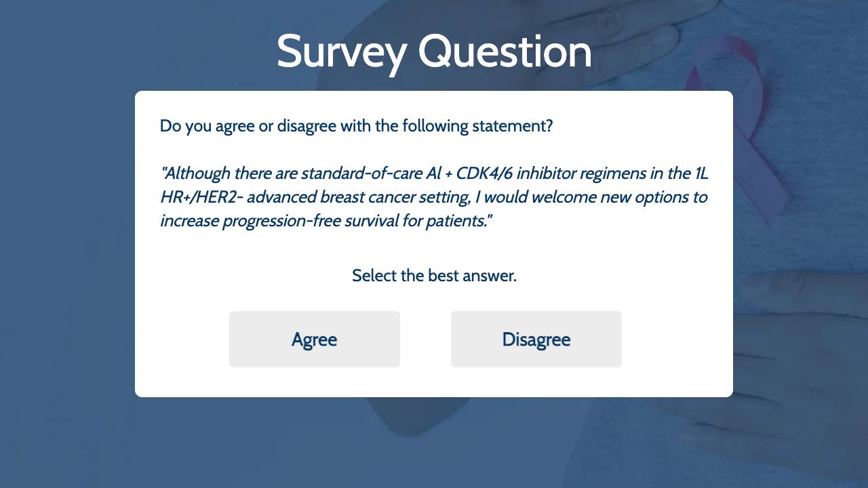Click 'the following statement?' text

pyautogui.click(x=464, y=126)
